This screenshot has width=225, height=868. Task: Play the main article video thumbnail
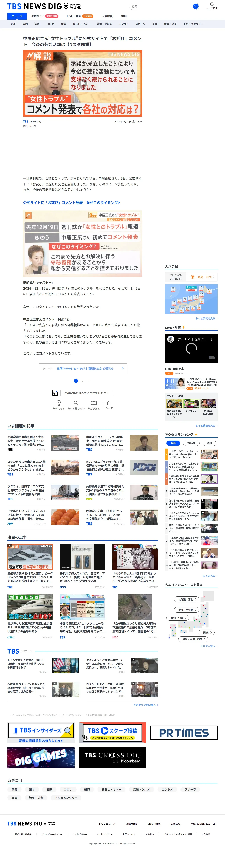point(83,84)
